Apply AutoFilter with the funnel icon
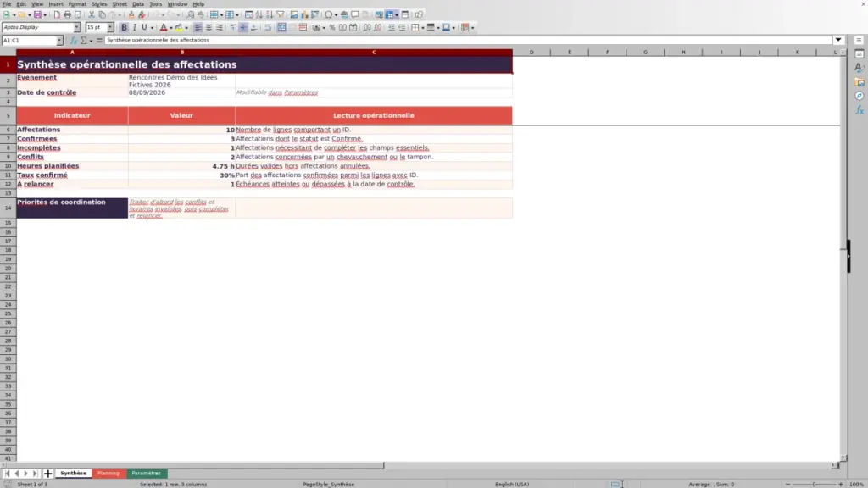The height and width of the screenshot is (488, 868). tap(280, 14)
